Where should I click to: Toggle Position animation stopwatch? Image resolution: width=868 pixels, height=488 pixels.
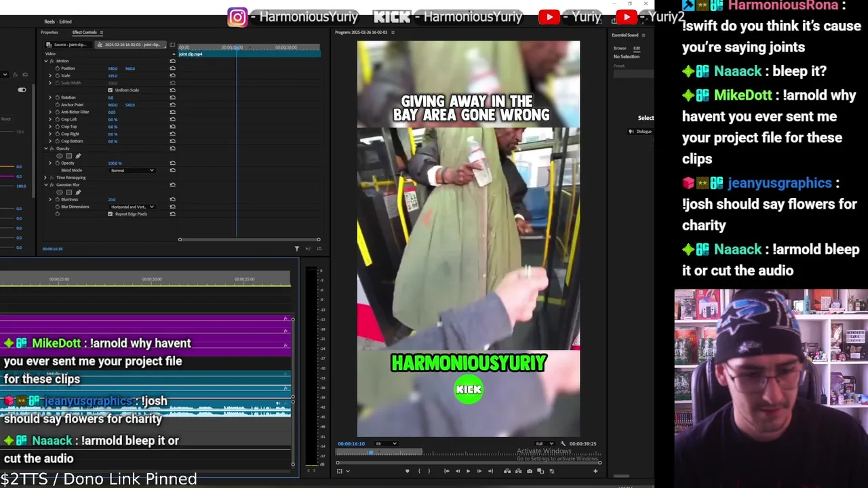point(58,68)
